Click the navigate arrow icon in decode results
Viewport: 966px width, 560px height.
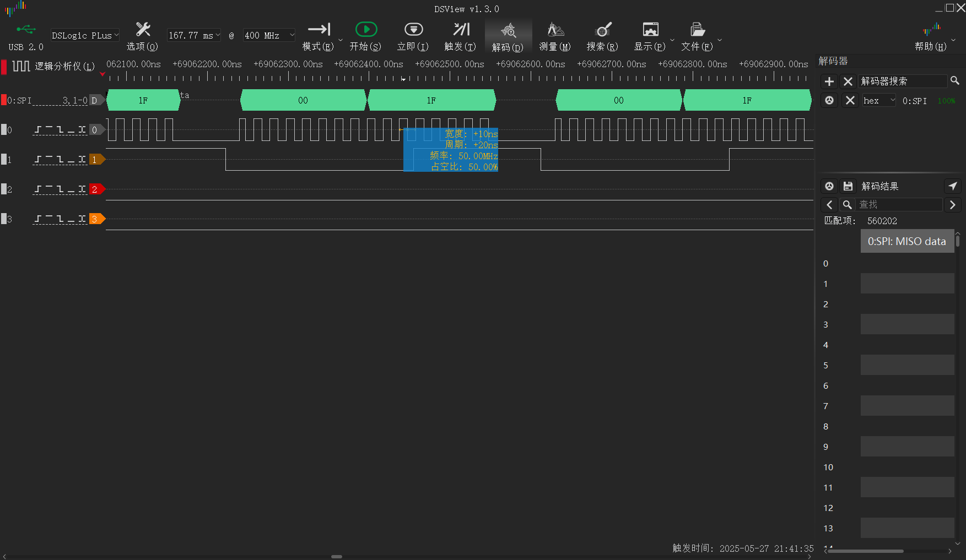953,186
